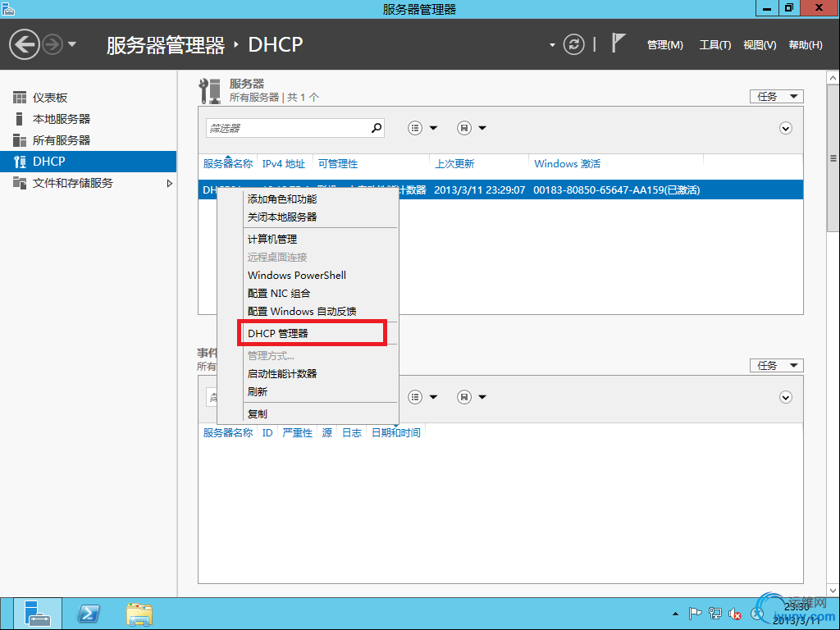
Task: Click the 文件和存储服务 icon in sidebar
Action: [20, 183]
